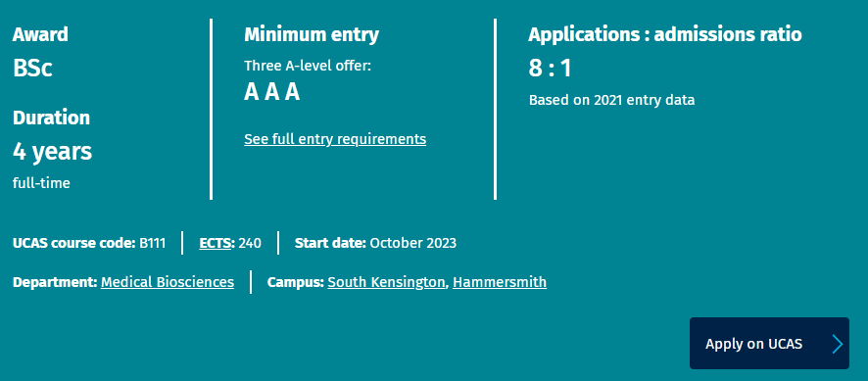Click the Based on 2021 entry data note
Viewport: 868px width, 381px height.
[611, 100]
